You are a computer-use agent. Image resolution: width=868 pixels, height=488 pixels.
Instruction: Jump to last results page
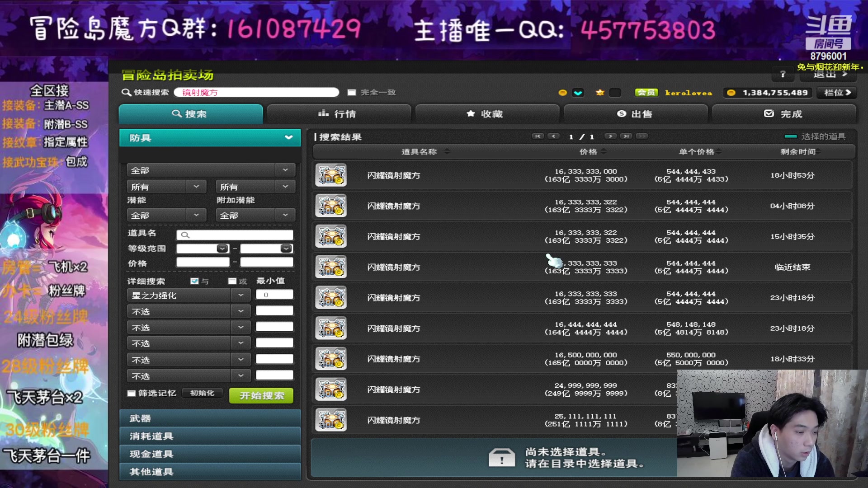tap(626, 136)
